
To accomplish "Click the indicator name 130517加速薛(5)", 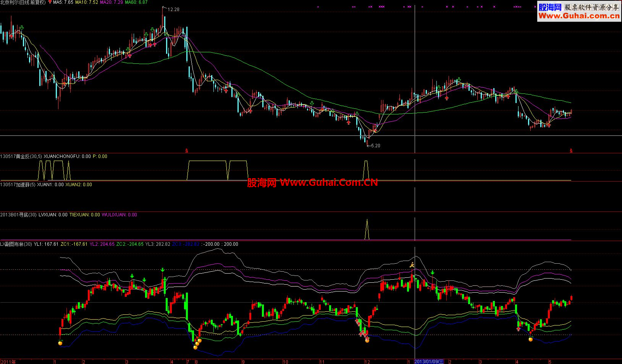I will [x=18, y=185].
